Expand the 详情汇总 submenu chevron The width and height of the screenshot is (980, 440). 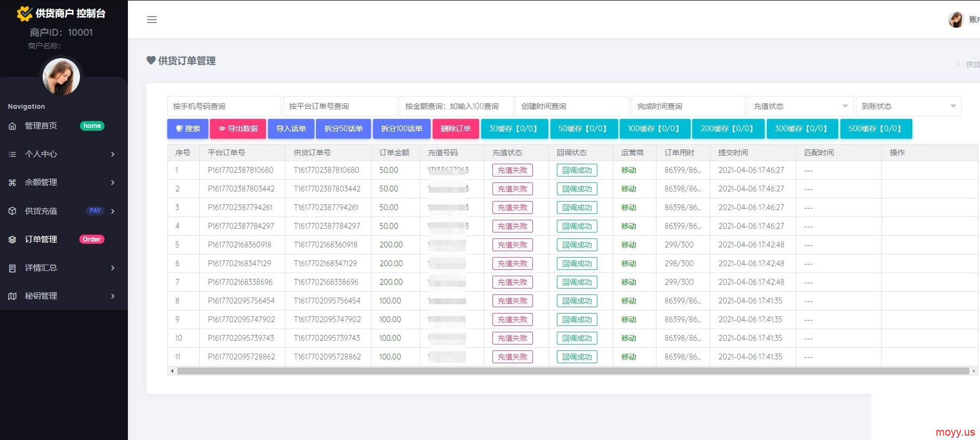[x=112, y=268]
